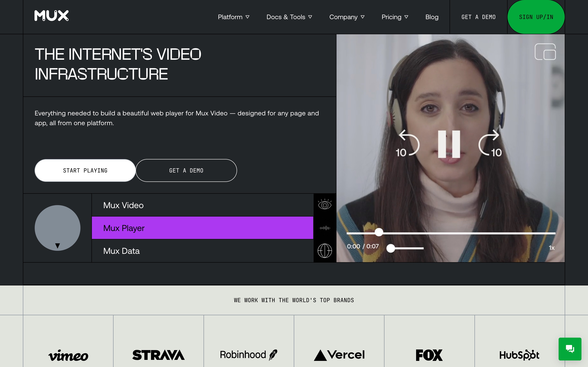588x367 pixels.
Task: Click the green SIGN UP/IN button
Action: pyautogui.click(x=536, y=17)
